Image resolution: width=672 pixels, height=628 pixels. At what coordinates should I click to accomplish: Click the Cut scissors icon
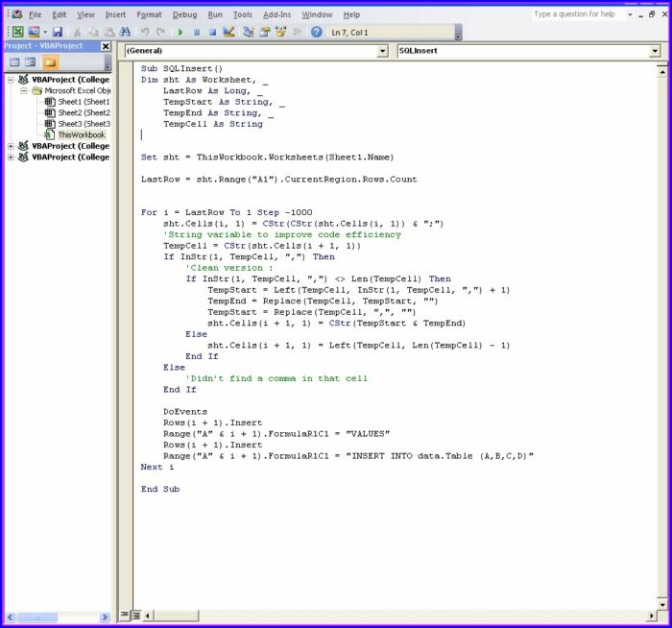click(77, 32)
